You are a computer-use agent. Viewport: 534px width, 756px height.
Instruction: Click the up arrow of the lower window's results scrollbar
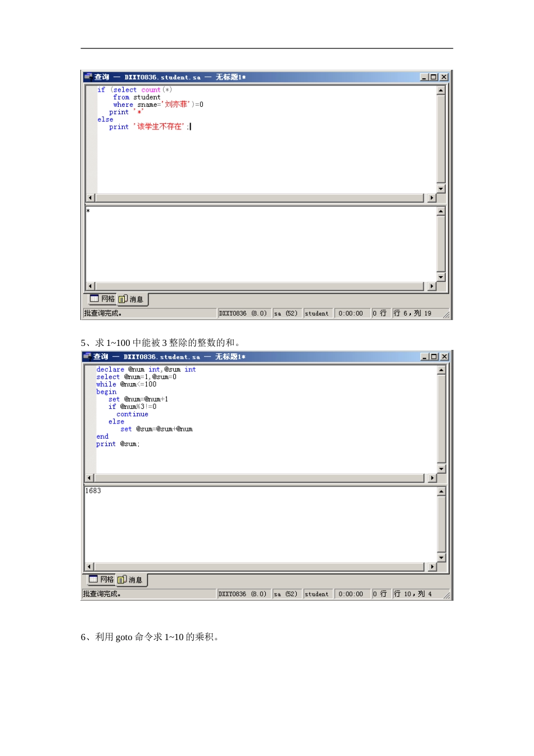(441, 492)
